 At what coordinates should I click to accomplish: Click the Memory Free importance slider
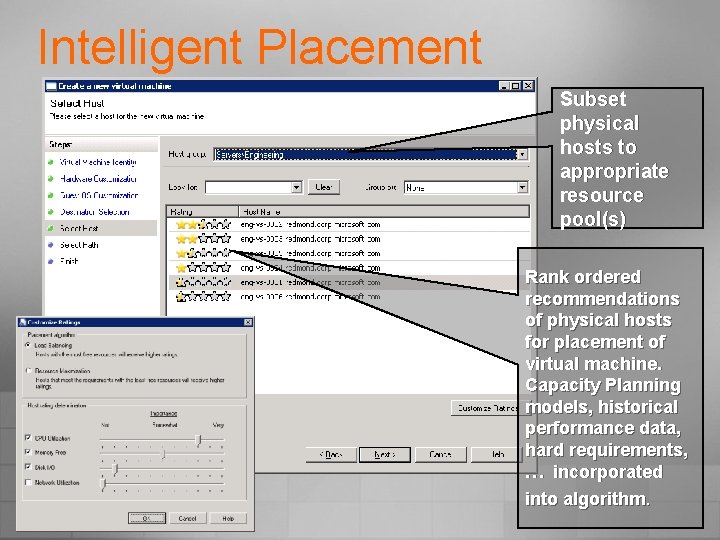tap(163, 455)
